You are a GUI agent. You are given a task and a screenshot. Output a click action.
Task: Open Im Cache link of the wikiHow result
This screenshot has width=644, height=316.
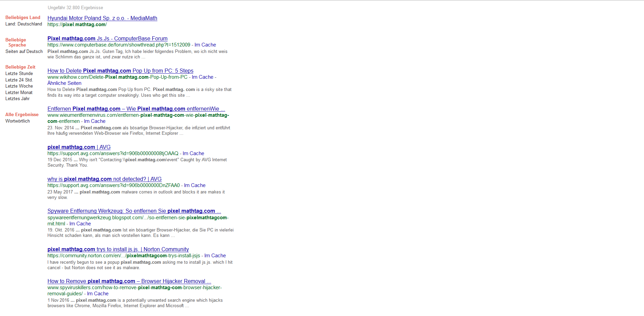202,77
